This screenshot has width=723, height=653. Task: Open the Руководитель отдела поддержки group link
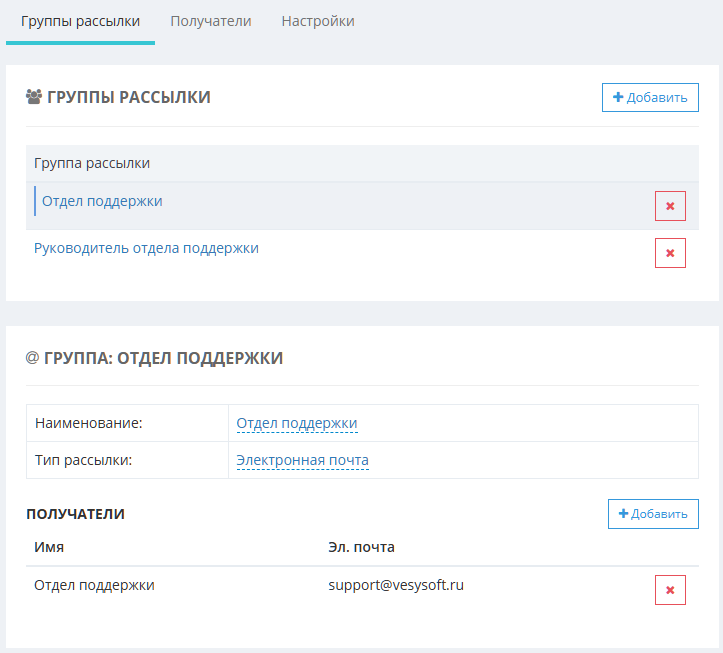(x=146, y=248)
